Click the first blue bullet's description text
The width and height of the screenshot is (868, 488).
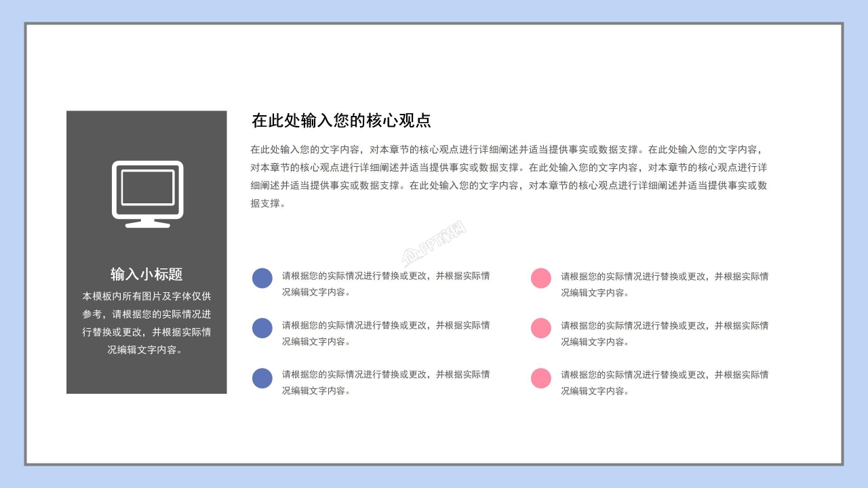pyautogui.click(x=383, y=283)
